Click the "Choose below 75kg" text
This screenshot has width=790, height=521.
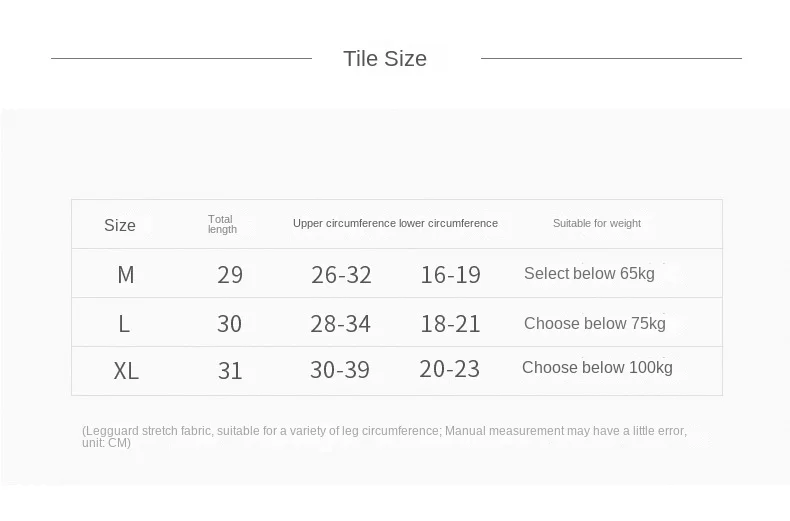[594, 323]
